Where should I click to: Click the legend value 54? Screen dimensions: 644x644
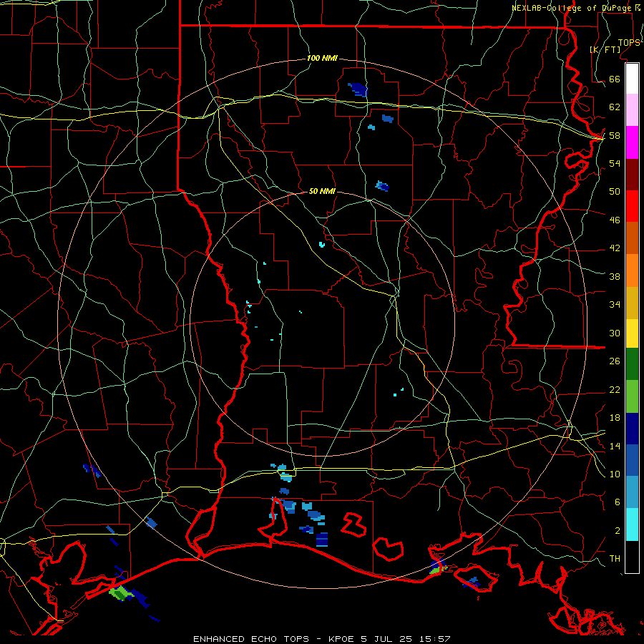click(615, 163)
